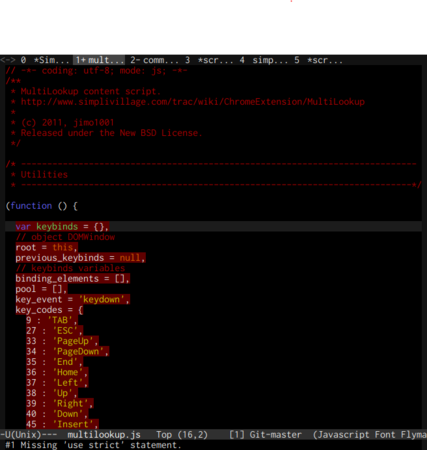
Task: Click the Git-master branch indicator
Action: [276, 435]
